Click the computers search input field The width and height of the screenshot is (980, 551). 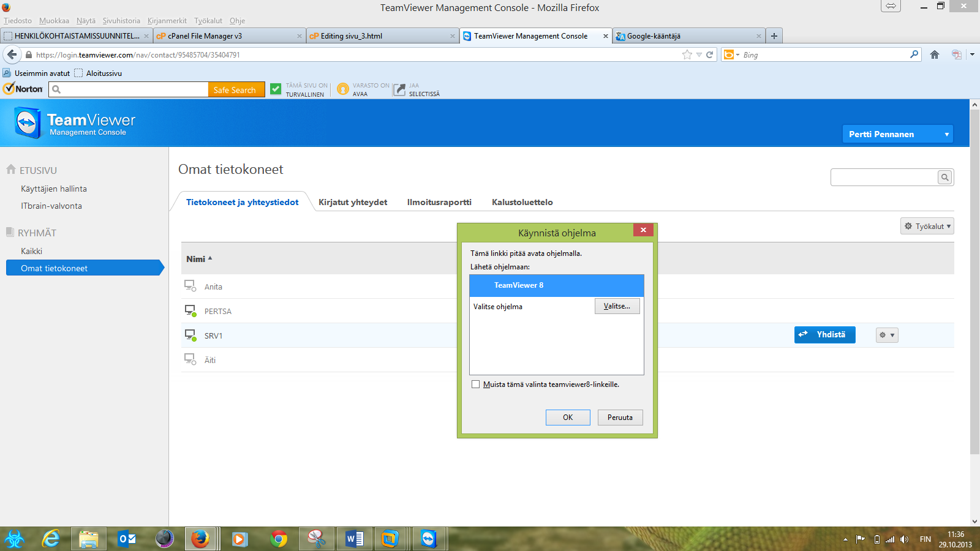[884, 177]
